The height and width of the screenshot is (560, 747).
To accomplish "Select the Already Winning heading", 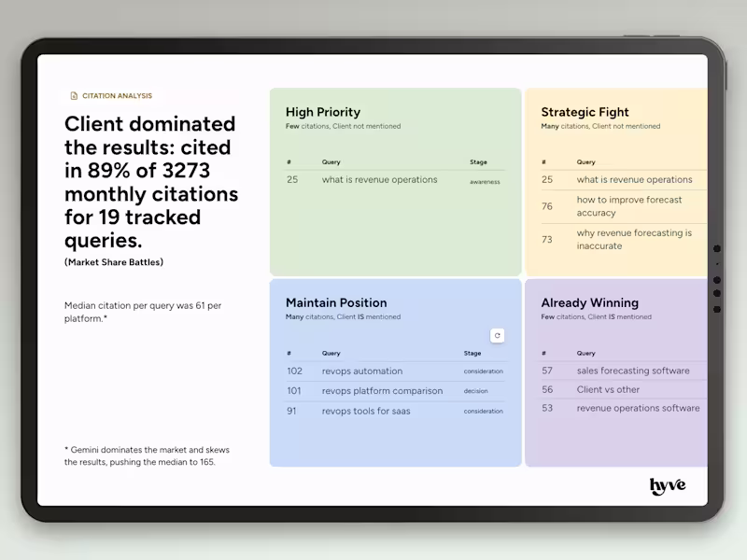I will (x=589, y=302).
